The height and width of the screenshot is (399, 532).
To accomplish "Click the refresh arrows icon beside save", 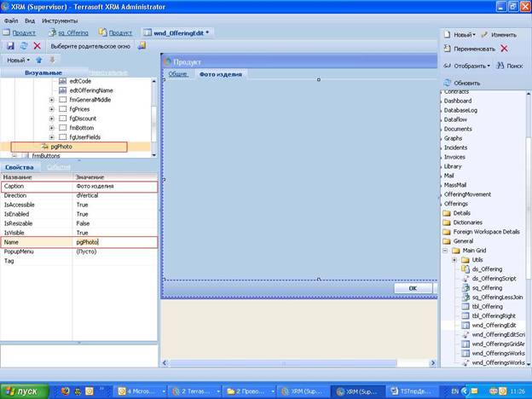I will [24, 46].
